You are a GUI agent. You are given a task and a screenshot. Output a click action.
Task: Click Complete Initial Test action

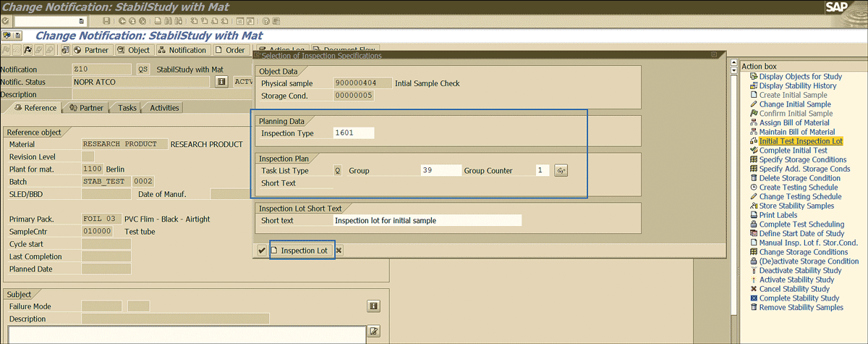point(792,151)
